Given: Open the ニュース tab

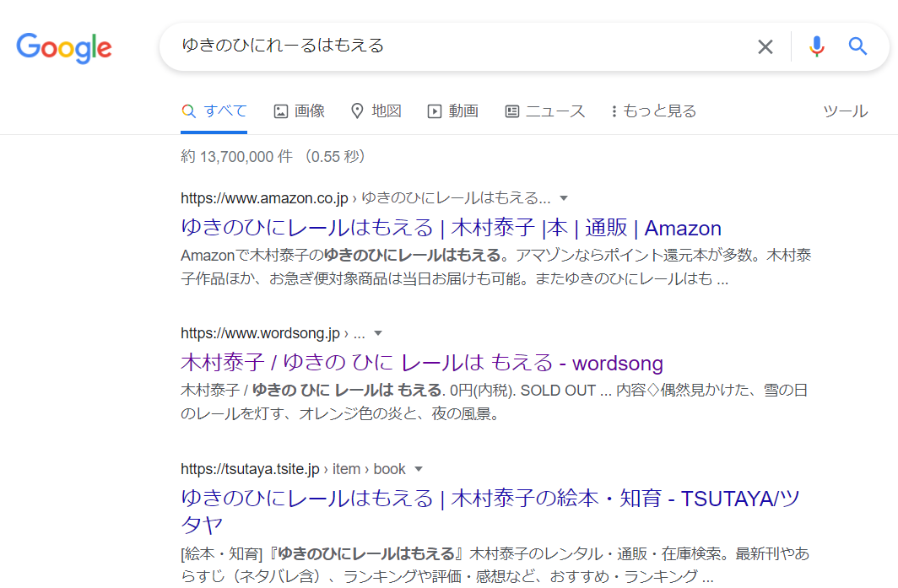Looking at the screenshot, I should (544, 111).
